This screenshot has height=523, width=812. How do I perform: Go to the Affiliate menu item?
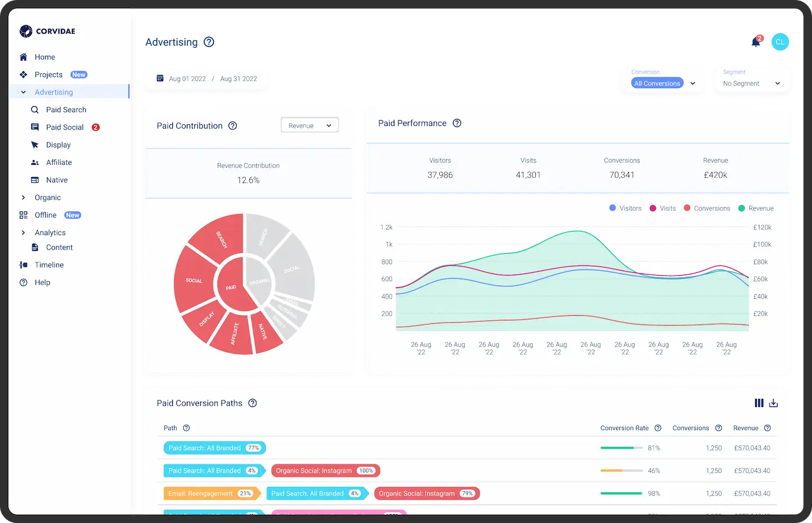pyautogui.click(x=59, y=163)
